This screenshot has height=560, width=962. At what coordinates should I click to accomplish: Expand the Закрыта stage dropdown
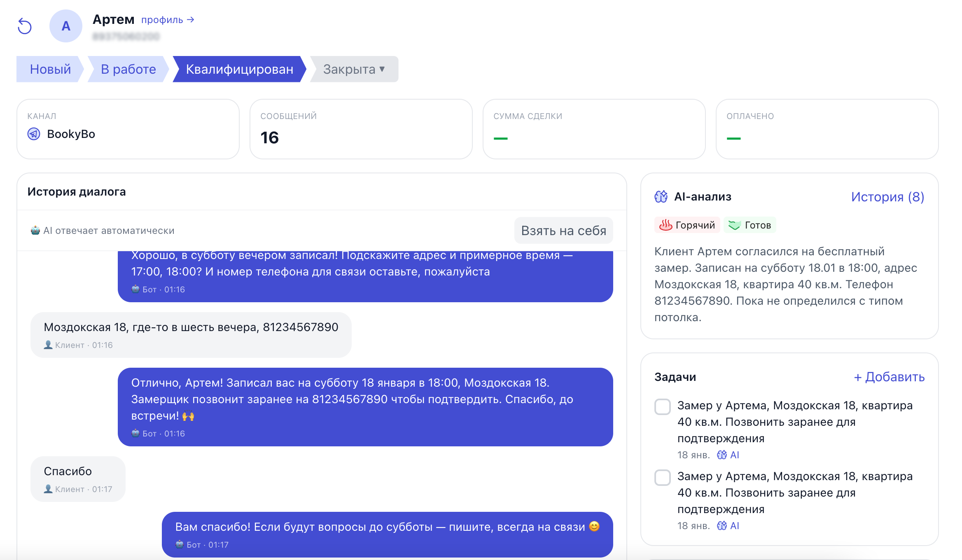coord(354,69)
